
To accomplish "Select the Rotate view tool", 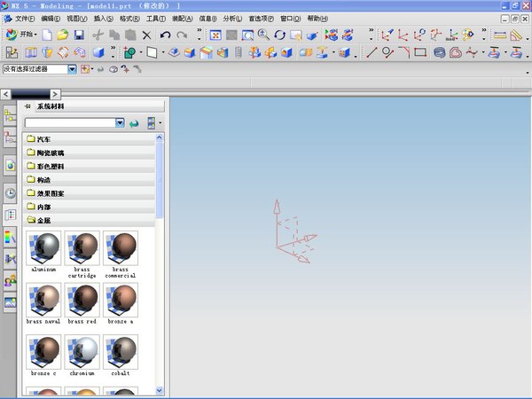I will 280,35.
